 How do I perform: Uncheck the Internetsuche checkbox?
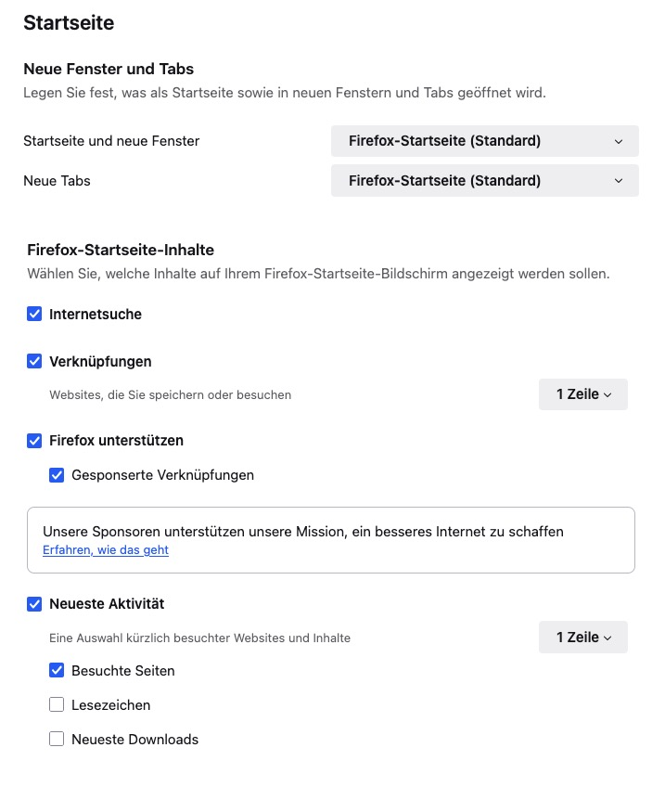point(34,315)
